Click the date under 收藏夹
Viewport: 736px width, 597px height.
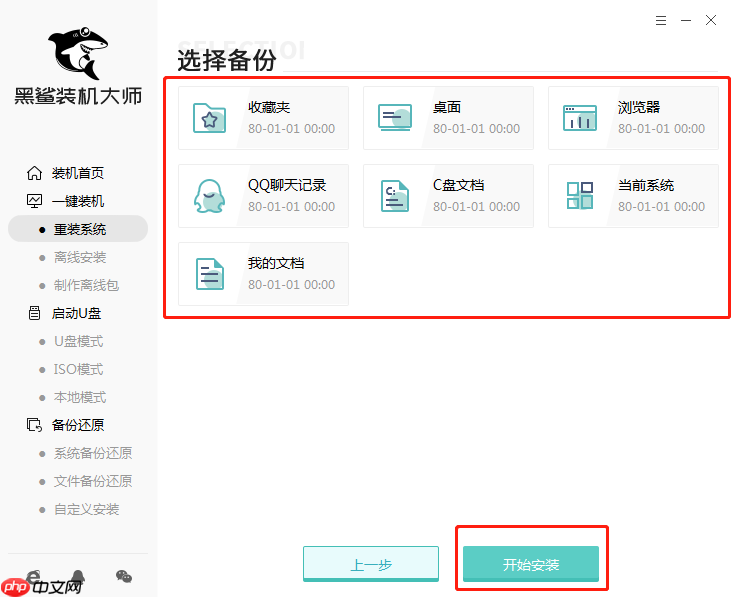point(291,129)
